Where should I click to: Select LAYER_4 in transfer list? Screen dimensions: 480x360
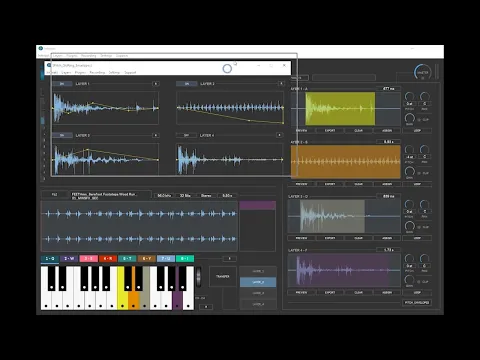pos(258,304)
